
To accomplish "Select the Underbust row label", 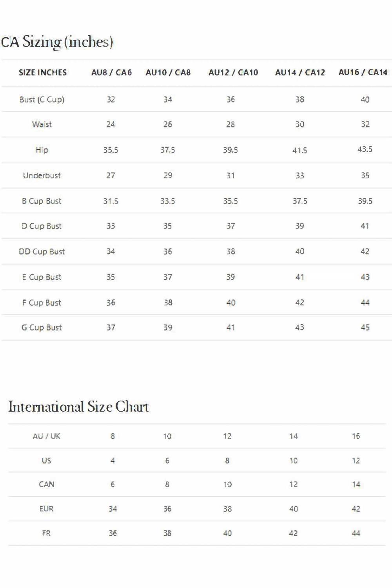I will point(42,176).
